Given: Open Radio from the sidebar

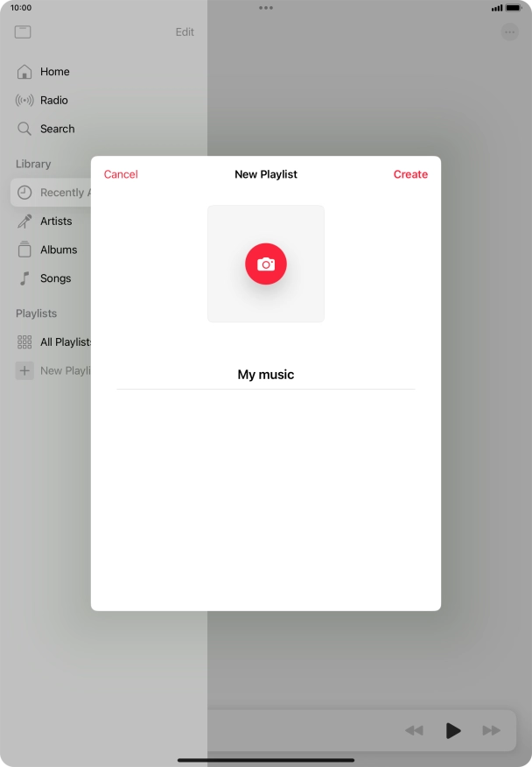Looking at the screenshot, I should [53, 101].
